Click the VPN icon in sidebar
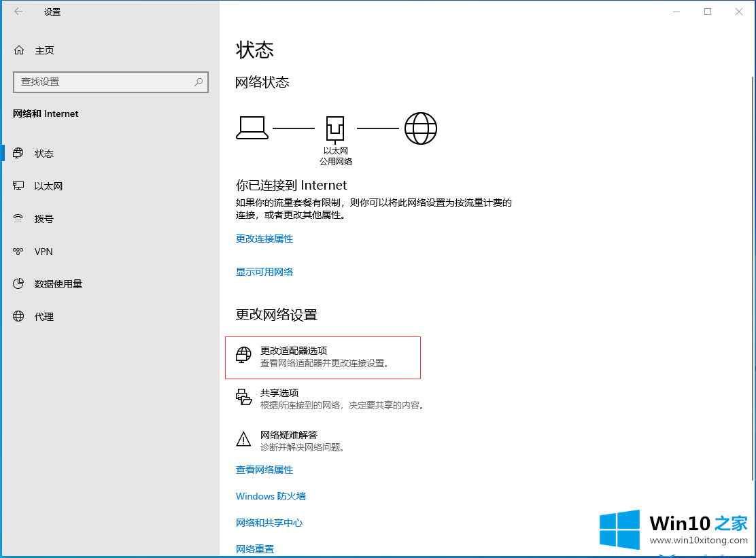The height and width of the screenshot is (558, 756). coord(18,251)
